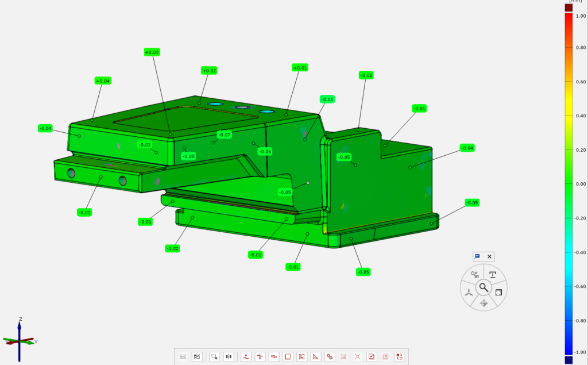This screenshot has width=588, height=365.
Task: Click the diagonal split view toolbar icon
Action: click(196, 356)
